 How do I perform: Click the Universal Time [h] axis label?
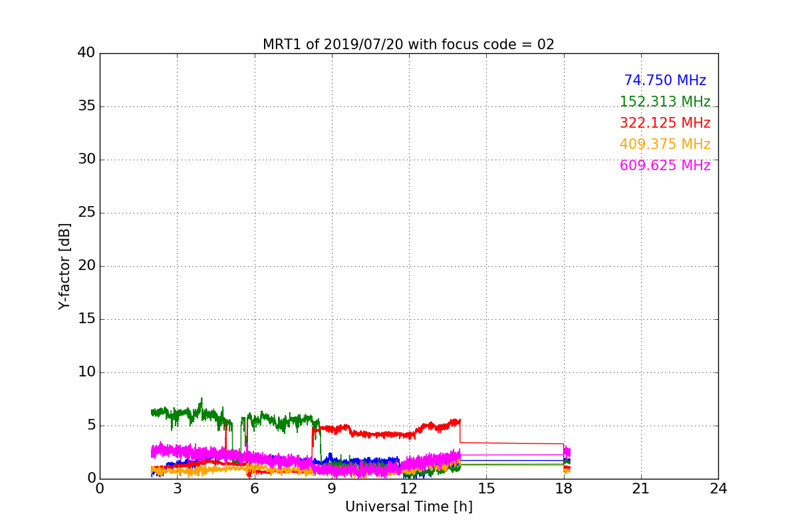(409, 507)
